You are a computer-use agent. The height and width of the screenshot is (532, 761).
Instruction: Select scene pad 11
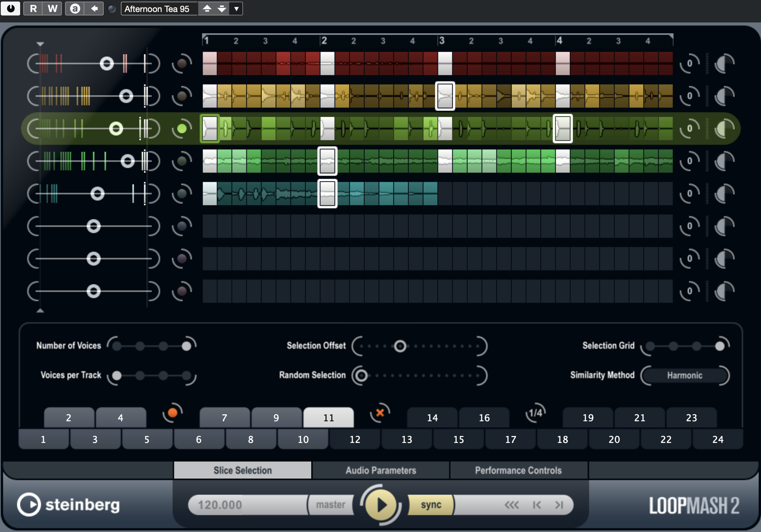click(x=328, y=418)
